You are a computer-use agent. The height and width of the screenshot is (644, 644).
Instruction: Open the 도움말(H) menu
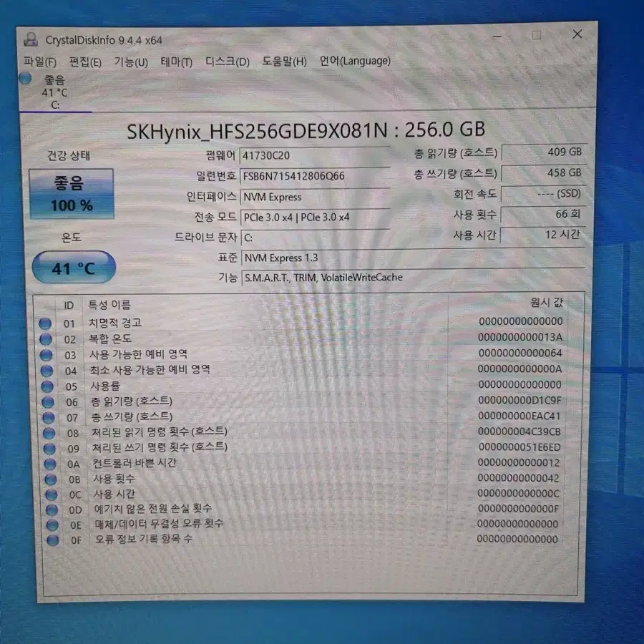[x=285, y=62]
